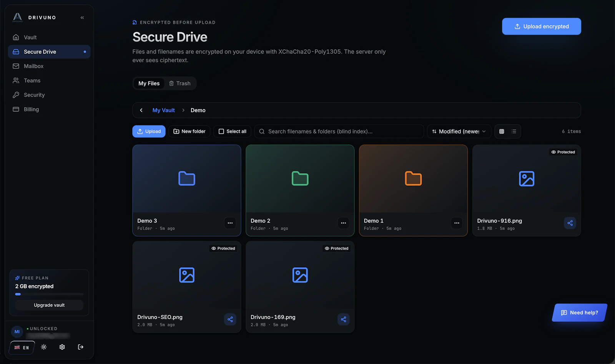Open Demo 1 folder options menu
The width and height of the screenshot is (615, 364).
tap(457, 223)
